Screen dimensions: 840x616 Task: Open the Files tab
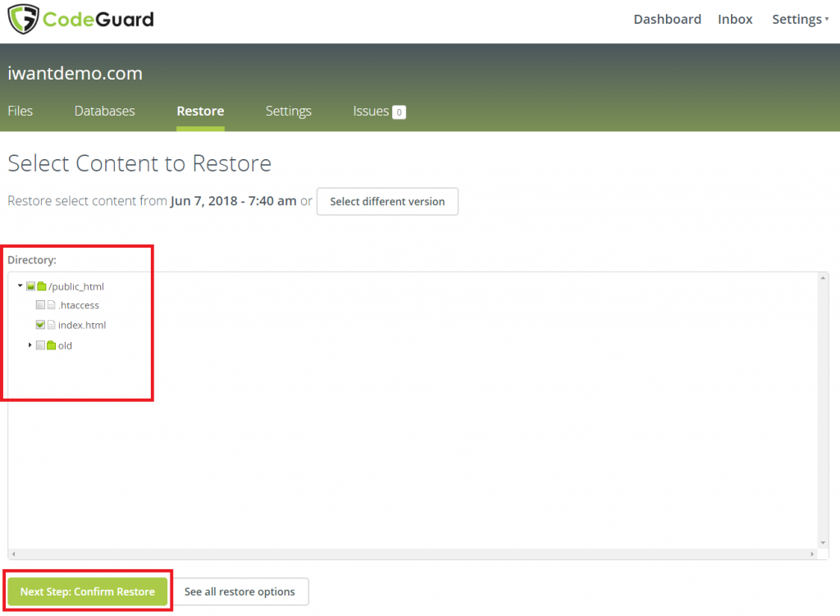pos(21,111)
